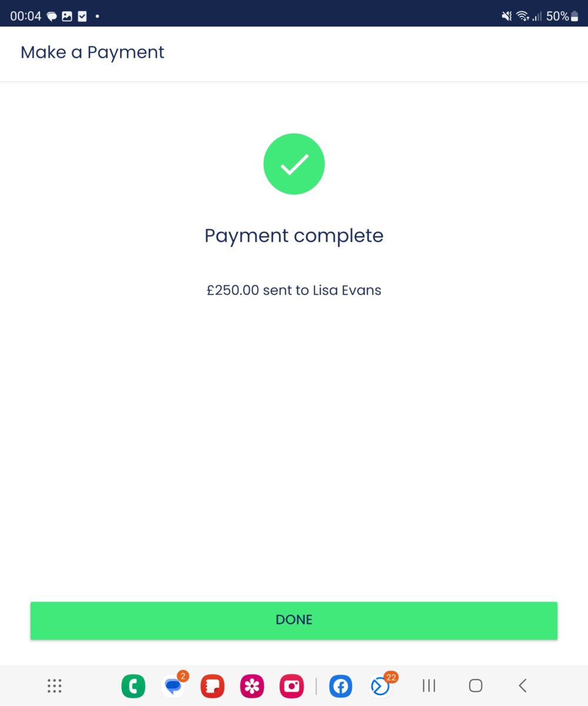The width and height of the screenshot is (588, 706).
Task: Launch the red Samsung Notes app
Action: [x=212, y=686]
